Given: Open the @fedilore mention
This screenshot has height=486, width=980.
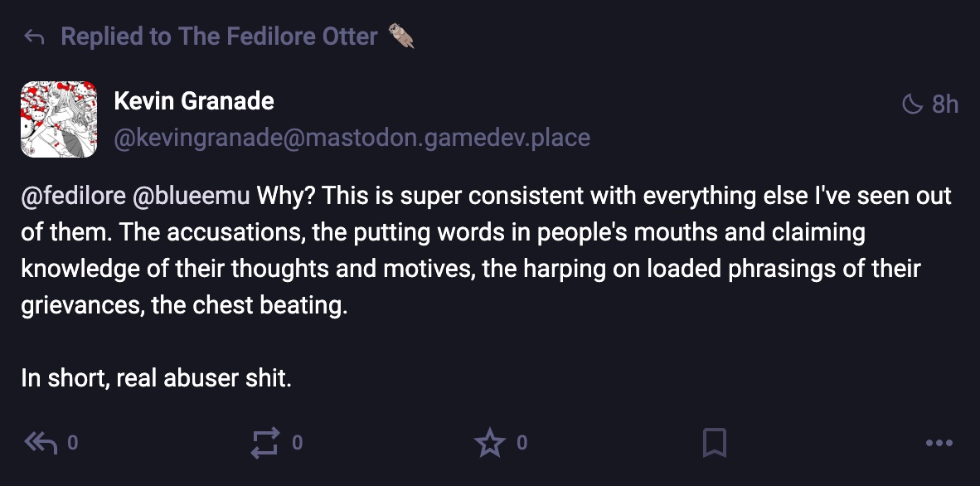Looking at the screenshot, I should pyautogui.click(x=73, y=197).
